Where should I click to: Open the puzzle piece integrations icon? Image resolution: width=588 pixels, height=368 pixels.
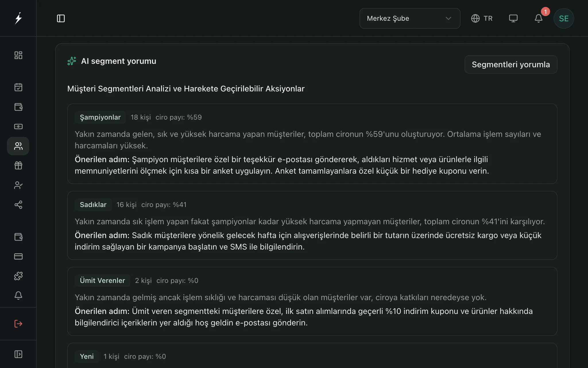tap(18, 276)
